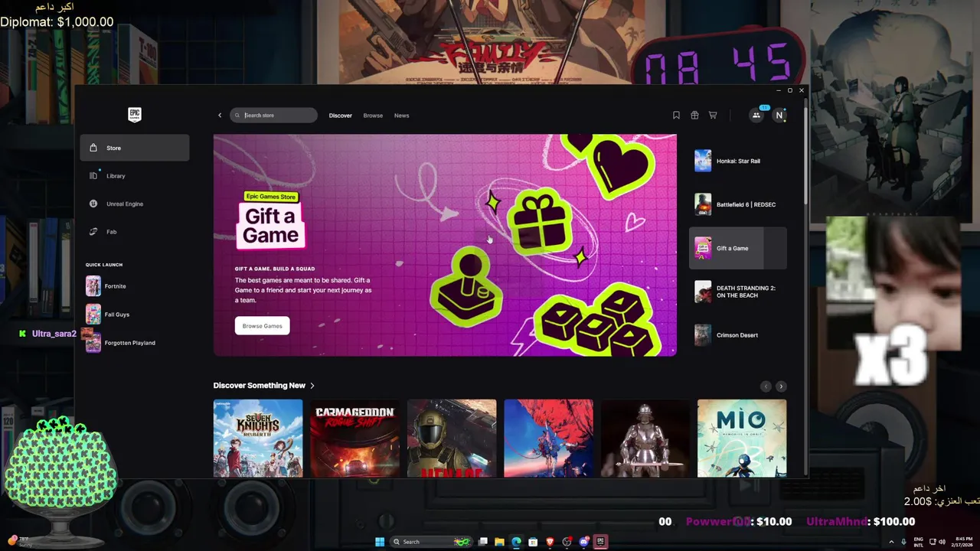Screen dimensions: 980x551
Task: Select Battlefield 6 | REDSEC in the carousel list
Action: click(x=738, y=204)
